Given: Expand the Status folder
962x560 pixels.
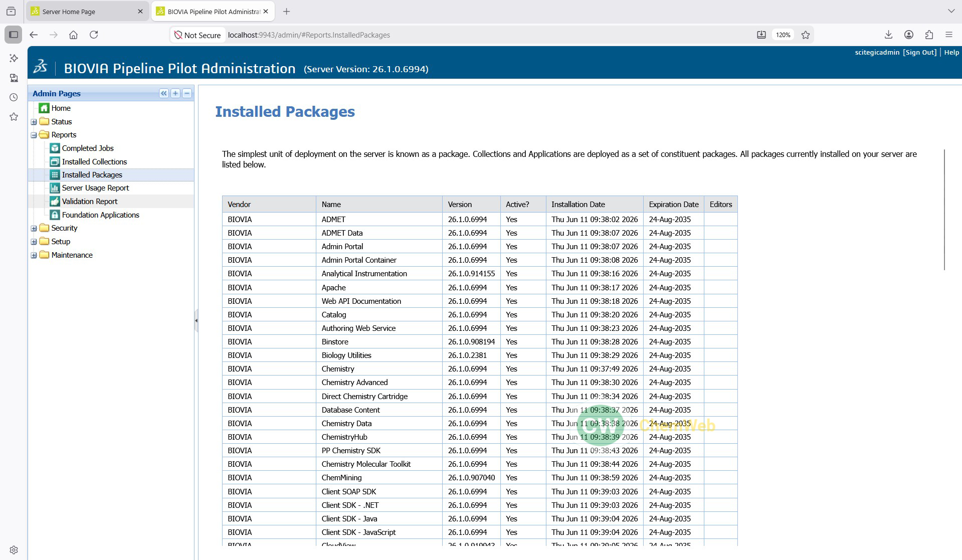Looking at the screenshot, I should (34, 122).
